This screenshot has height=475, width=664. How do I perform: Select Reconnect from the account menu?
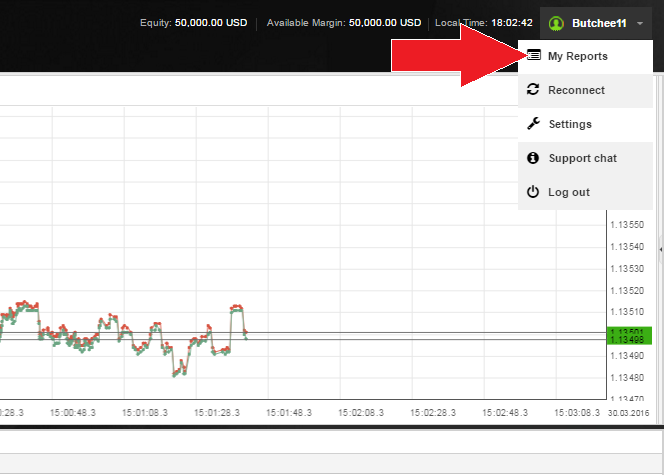pos(585,90)
